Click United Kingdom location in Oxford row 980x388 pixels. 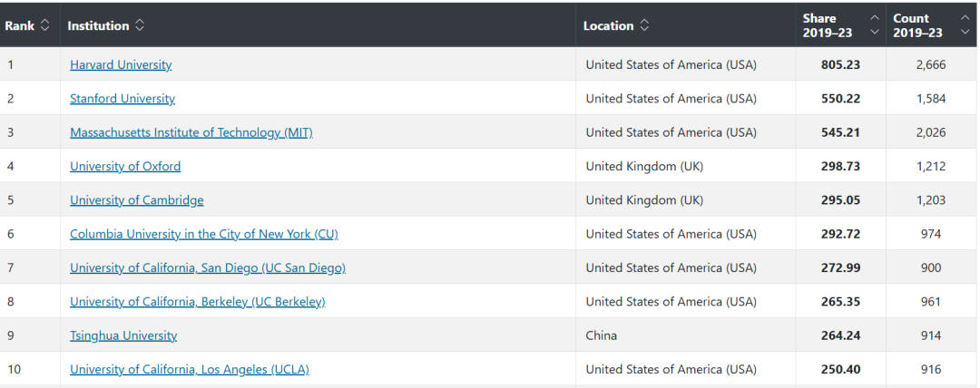(x=644, y=166)
